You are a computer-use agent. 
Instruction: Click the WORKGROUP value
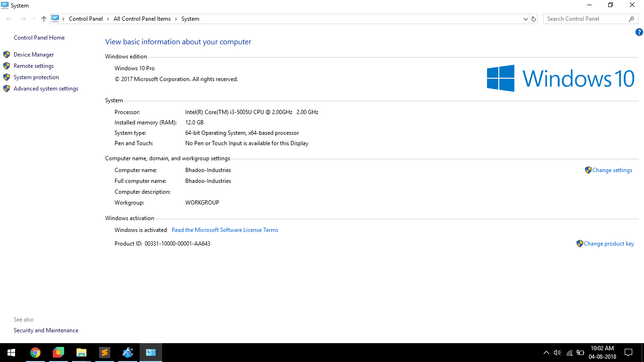(x=202, y=203)
